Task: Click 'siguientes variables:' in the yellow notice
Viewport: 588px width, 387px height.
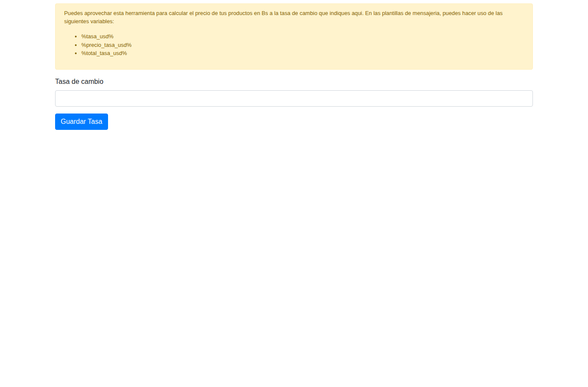Action: tap(89, 21)
